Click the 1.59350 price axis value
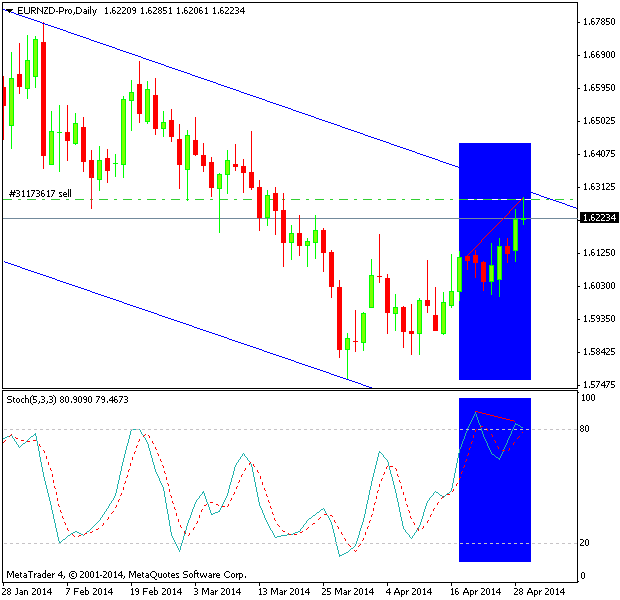The image size is (620, 600). point(599,318)
